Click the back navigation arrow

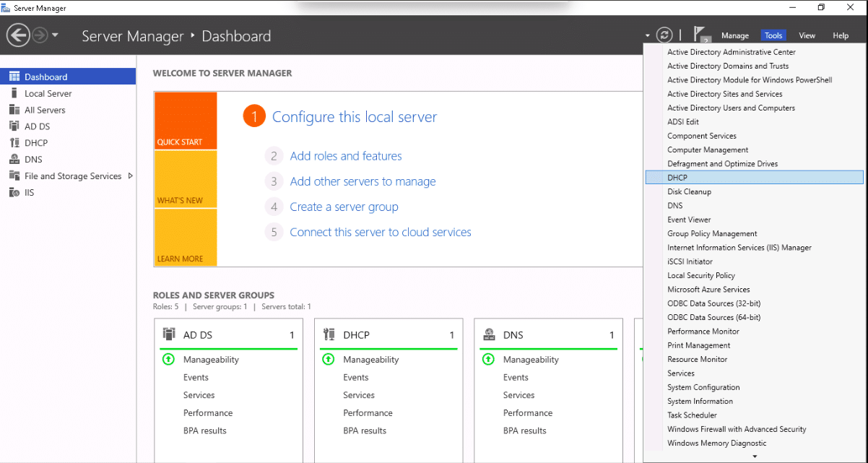(x=18, y=35)
